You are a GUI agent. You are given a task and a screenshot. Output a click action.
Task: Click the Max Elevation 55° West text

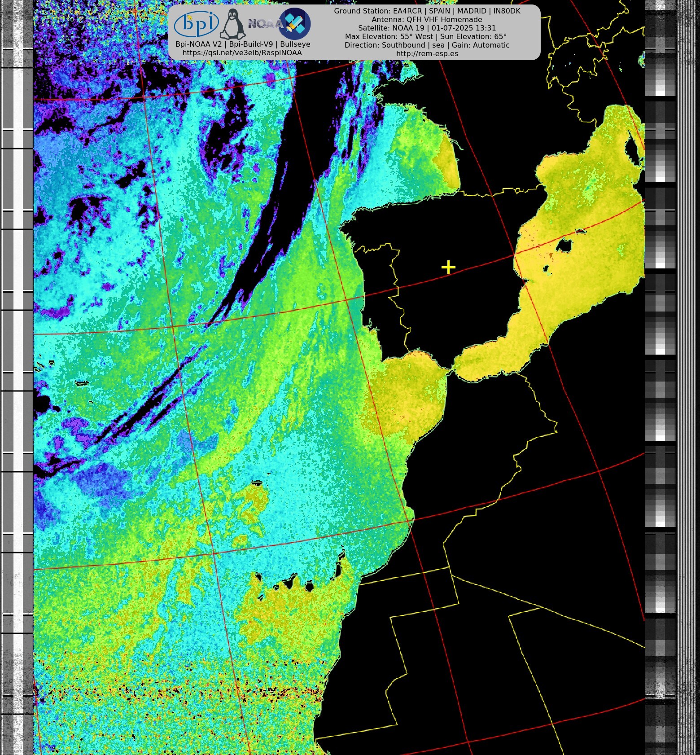[x=389, y=36]
